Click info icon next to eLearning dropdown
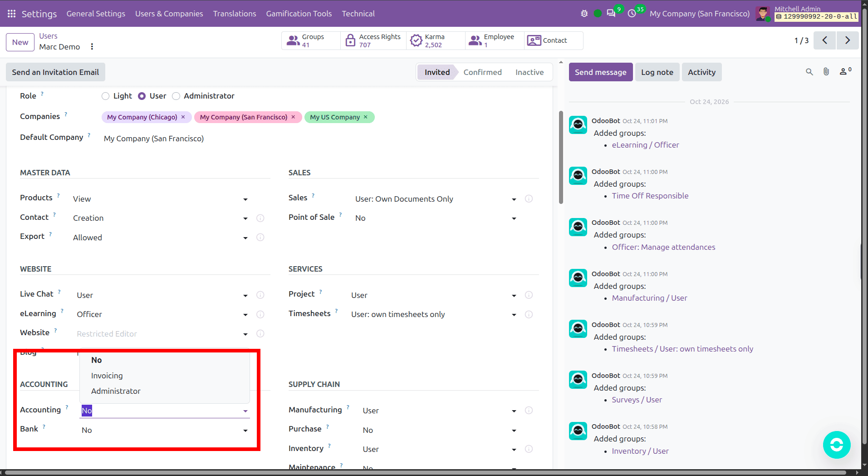This screenshot has height=476, width=868. [x=260, y=314]
